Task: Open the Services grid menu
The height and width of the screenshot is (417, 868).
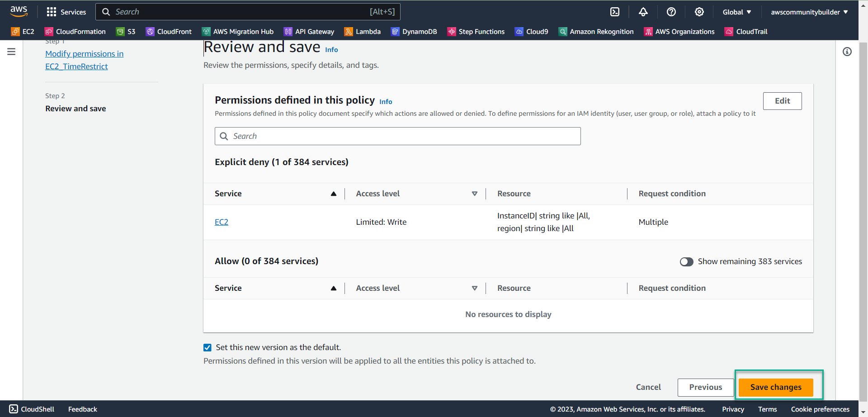Action: tap(66, 12)
